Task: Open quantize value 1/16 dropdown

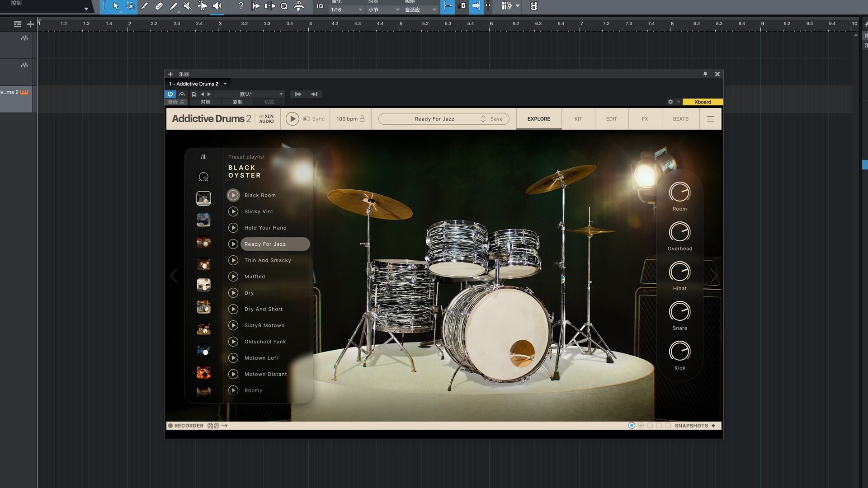Action: 346,9
